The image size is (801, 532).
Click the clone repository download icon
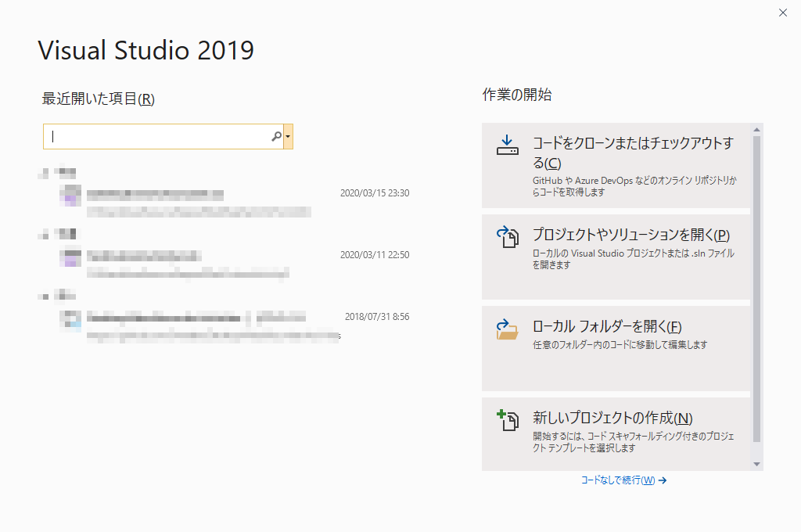click(x=507, y=145)
